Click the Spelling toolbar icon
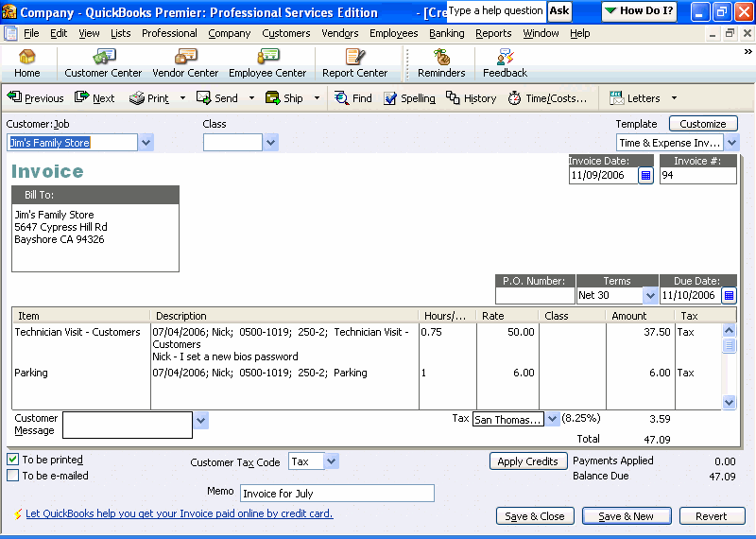This screenshot has height=539, width=756. coord(408,98)
